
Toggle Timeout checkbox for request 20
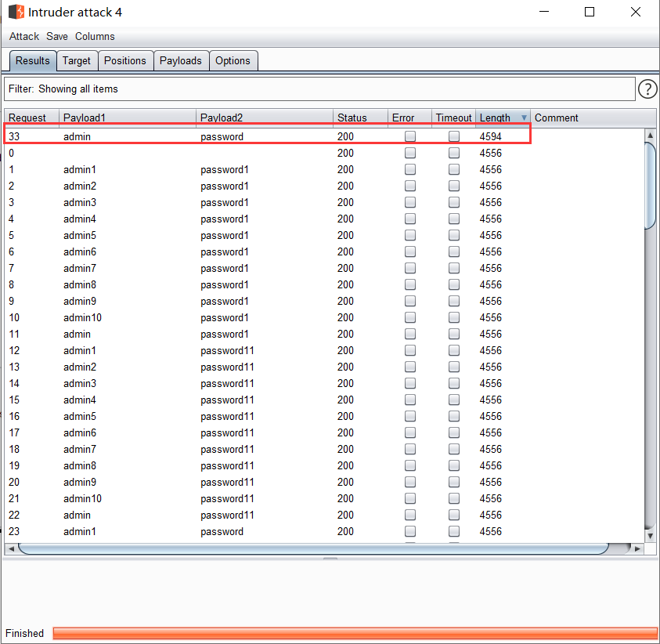coord(454,482)
